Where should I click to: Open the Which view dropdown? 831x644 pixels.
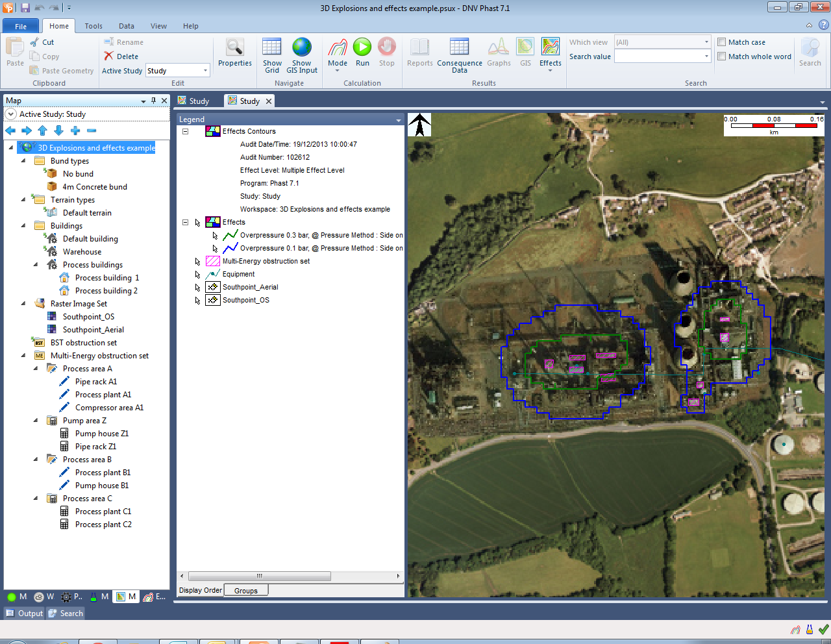[x=706, y=42]
